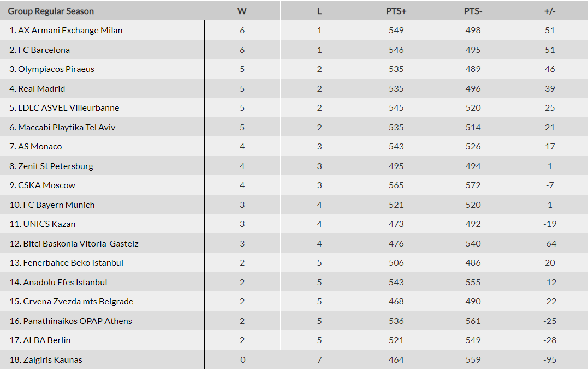The width and height of the screenshot is (588, 372).
Task: Select Olympiacos Piraeus team name
Action: click(56, 69)
